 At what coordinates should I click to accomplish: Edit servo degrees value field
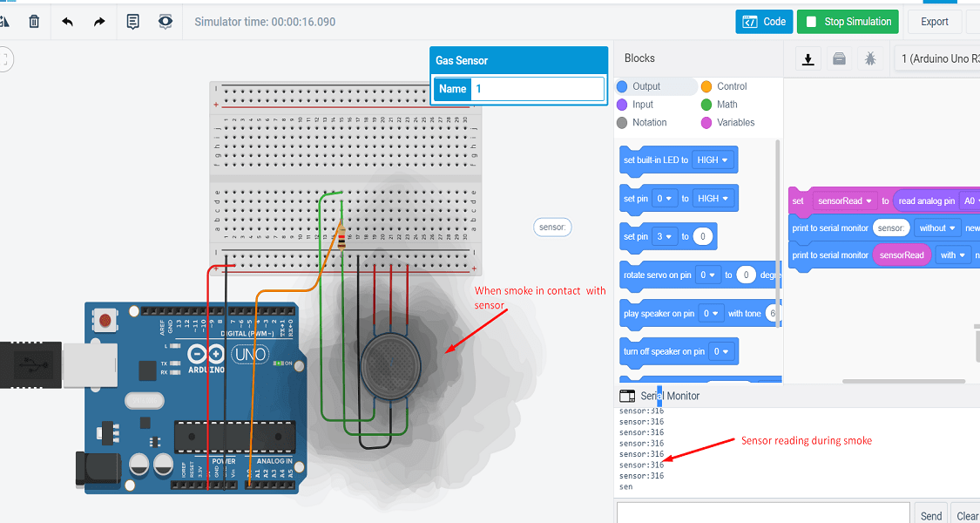point(747,275)
